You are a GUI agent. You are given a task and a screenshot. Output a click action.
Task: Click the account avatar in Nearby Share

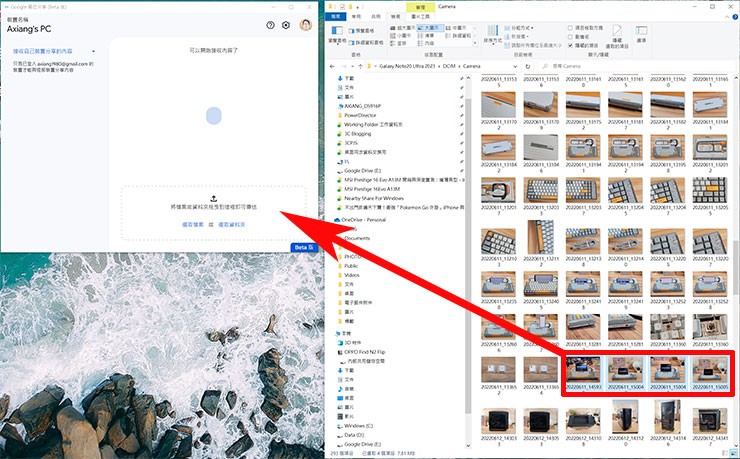tap(306, 25)
